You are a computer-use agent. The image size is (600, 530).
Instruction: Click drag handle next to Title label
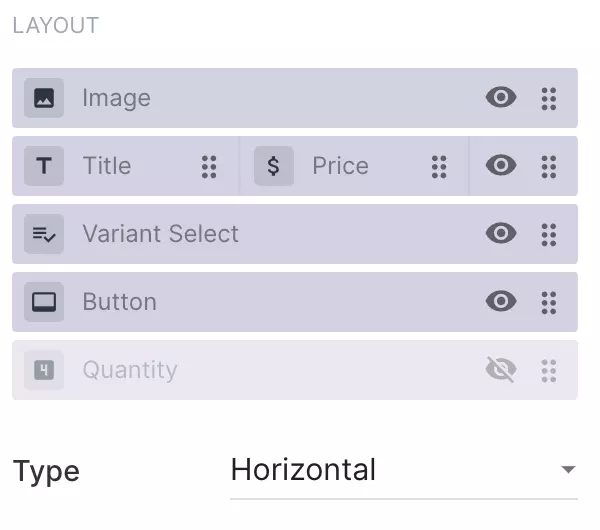(x=209, y=166)
